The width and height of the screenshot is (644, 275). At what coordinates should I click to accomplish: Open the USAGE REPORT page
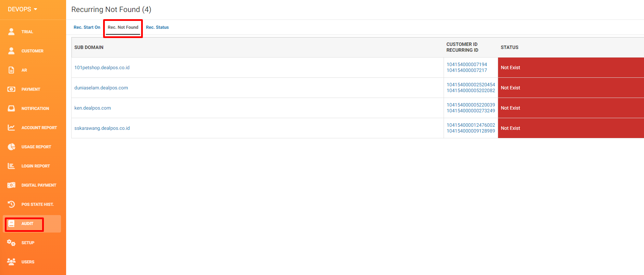[x=36, y=147]
